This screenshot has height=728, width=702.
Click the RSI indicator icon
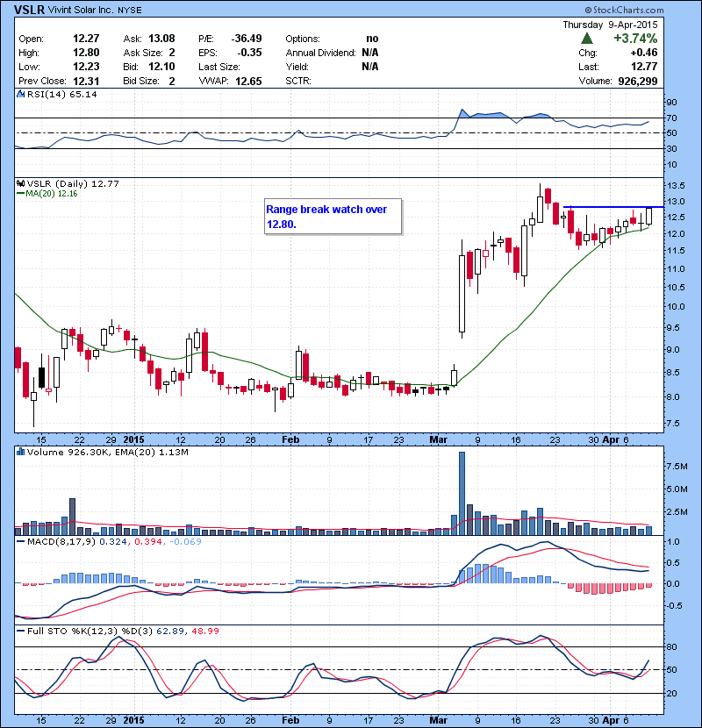[20, 94]
